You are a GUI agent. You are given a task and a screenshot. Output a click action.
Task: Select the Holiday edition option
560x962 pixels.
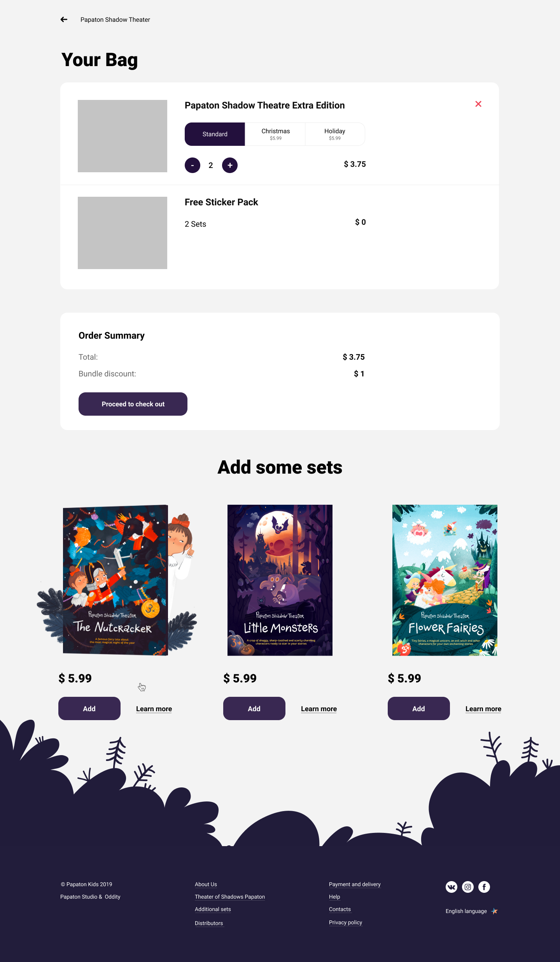tap(335, 134)
